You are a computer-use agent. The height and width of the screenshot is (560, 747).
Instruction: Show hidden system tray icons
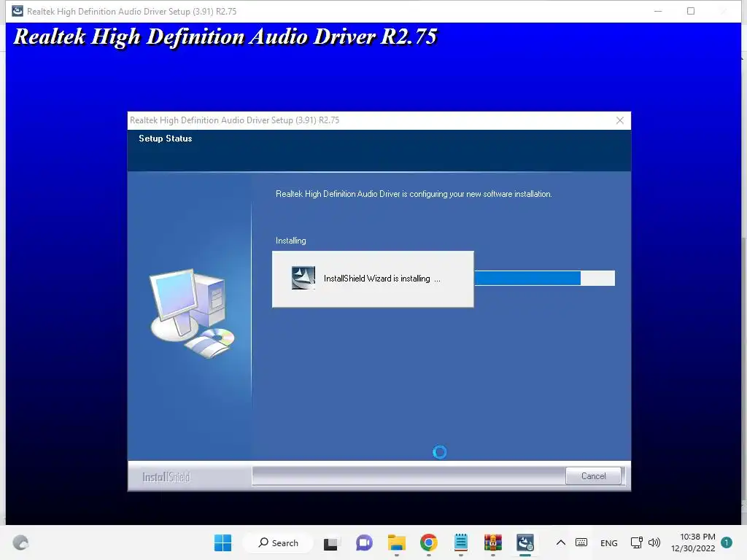(561, 542)
